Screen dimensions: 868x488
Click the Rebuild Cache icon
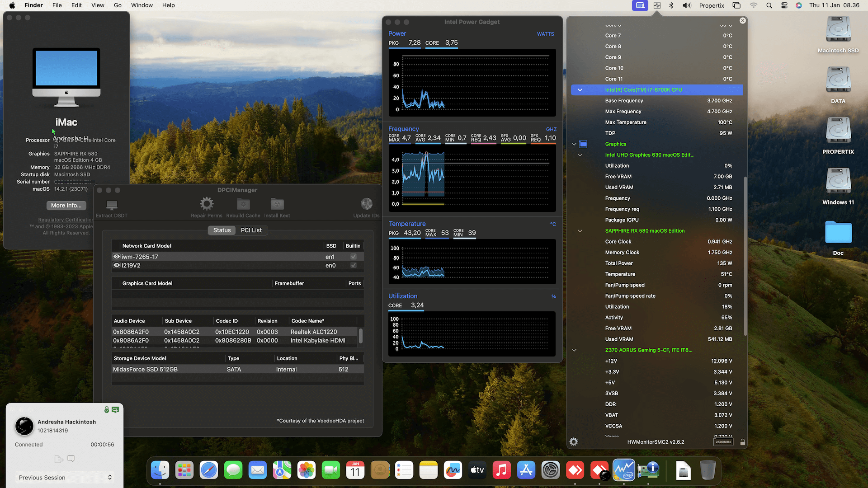coord(243,204)
